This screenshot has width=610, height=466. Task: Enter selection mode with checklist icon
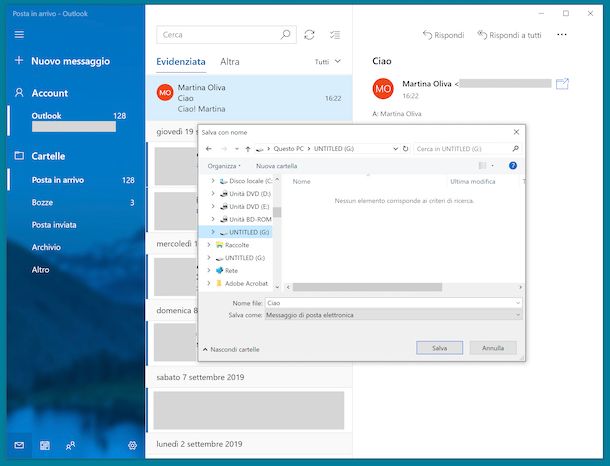coord(335,35)
